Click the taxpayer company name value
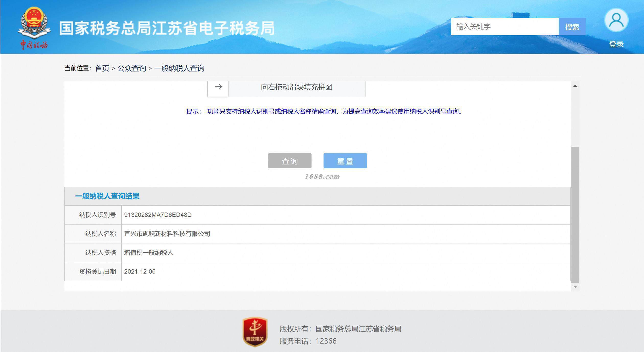 point(167,234)
